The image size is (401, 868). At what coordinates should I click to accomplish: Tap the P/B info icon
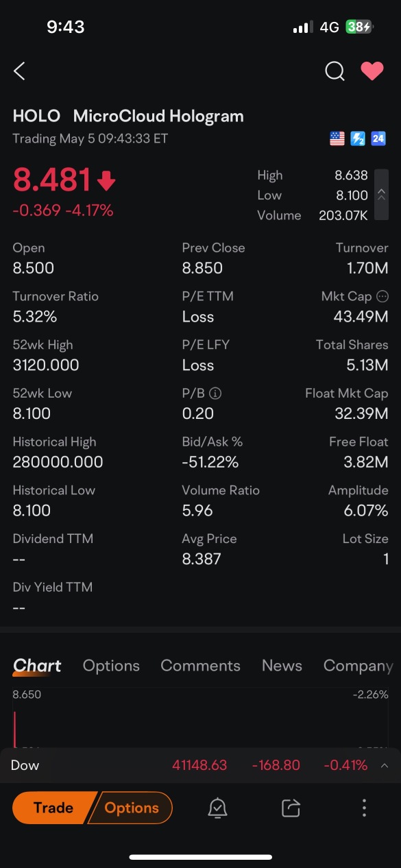coord(215,394)
